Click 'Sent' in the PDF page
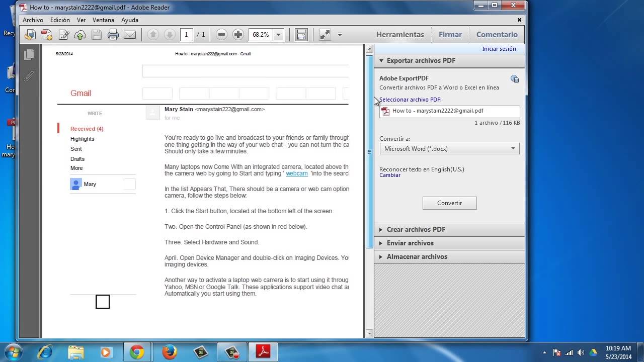This screenshot has height=362, width=644. pos(76,149)
